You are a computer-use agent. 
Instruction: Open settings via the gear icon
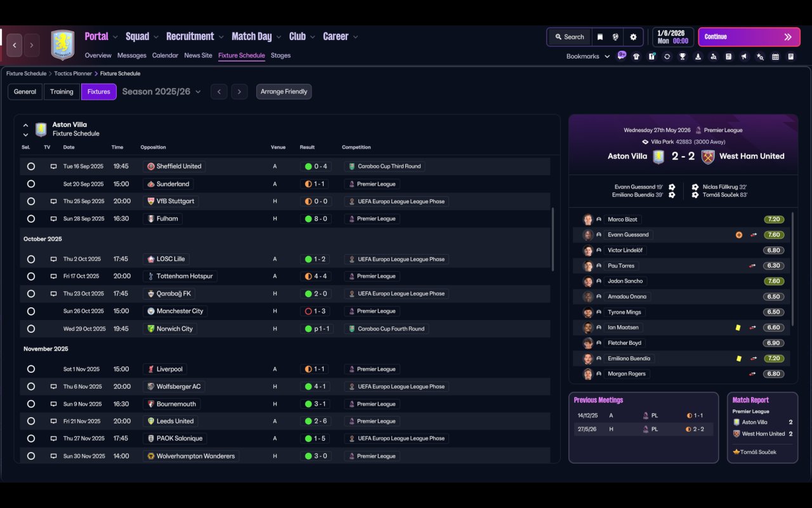(633, 37)
